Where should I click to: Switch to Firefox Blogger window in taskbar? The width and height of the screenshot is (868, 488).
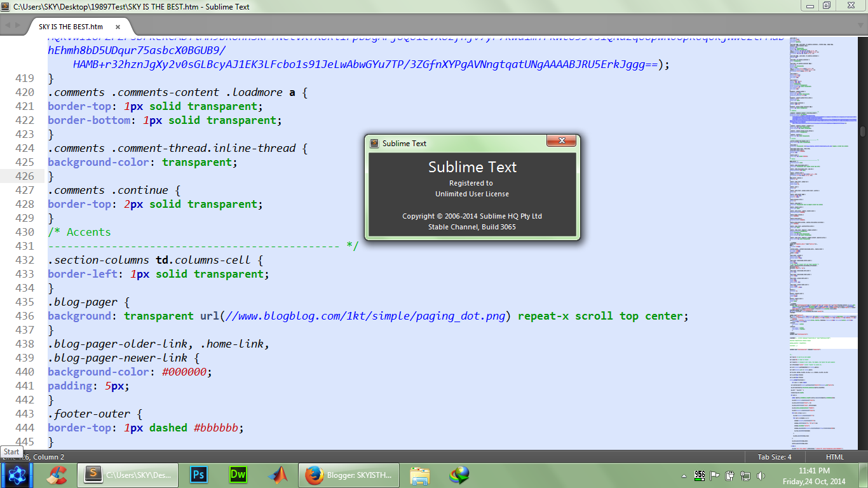350,475
